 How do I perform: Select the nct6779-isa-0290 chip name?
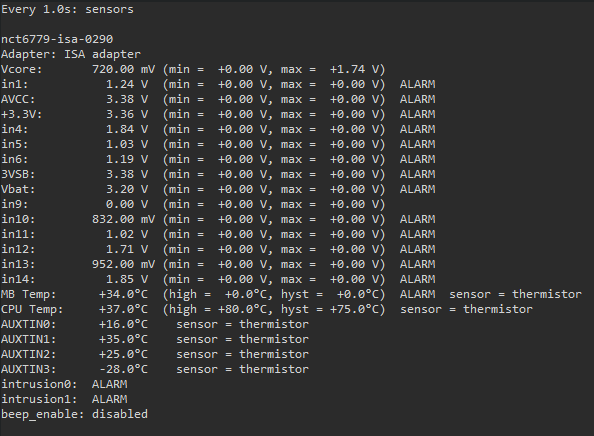57,39
